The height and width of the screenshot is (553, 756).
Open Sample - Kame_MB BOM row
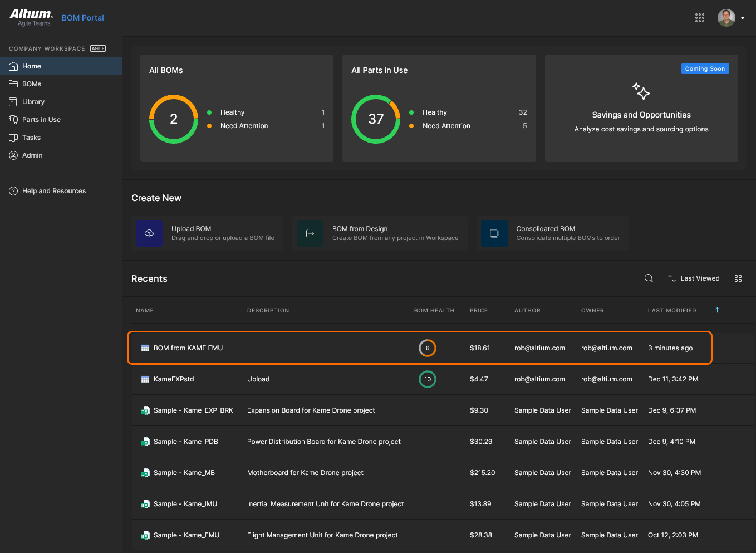pos(184,473)
